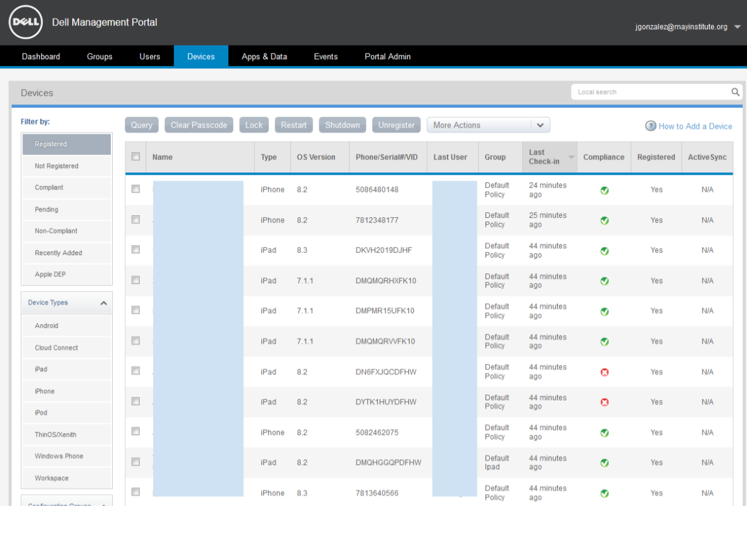Click the Dell logo icon

click(26, 22)
